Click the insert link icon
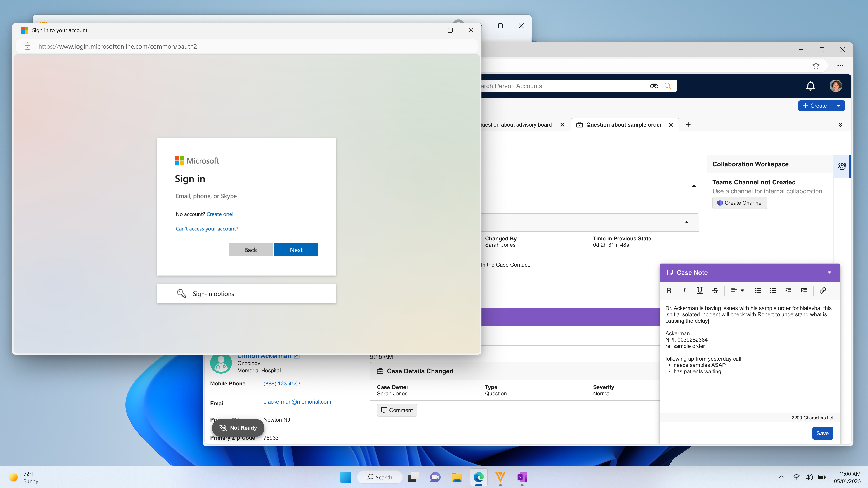 pos(823,291)
